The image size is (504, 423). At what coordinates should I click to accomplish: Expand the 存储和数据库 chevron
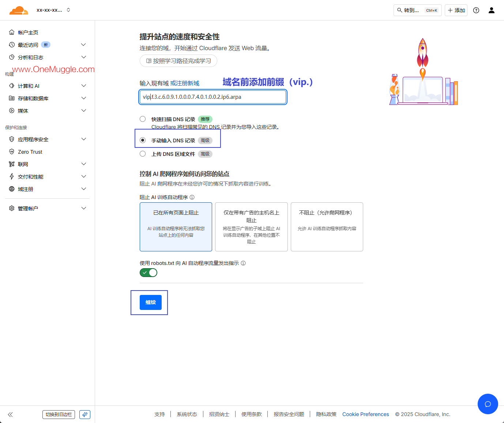click(83, 98)
